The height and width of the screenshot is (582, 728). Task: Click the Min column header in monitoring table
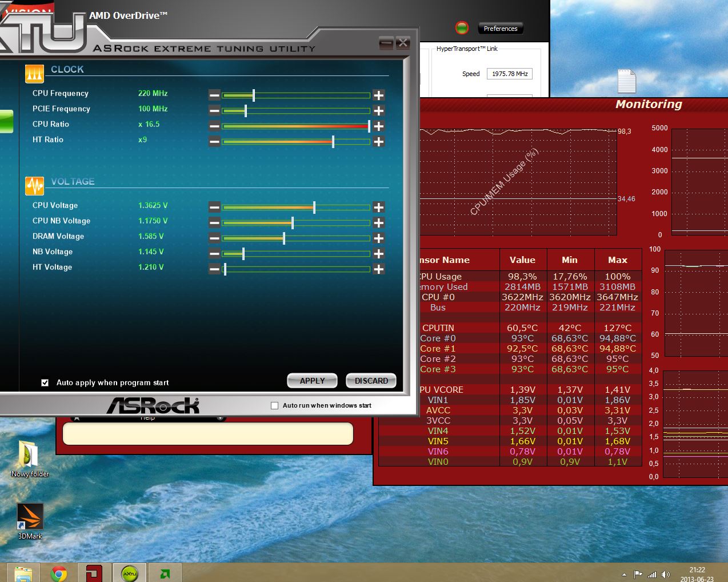[x=570, y=260]
